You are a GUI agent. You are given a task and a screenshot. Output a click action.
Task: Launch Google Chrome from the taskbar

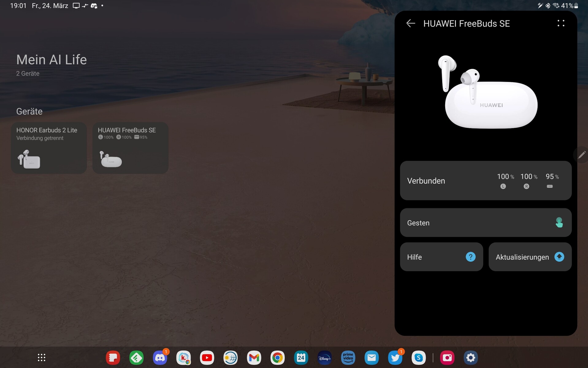point(277,358)
